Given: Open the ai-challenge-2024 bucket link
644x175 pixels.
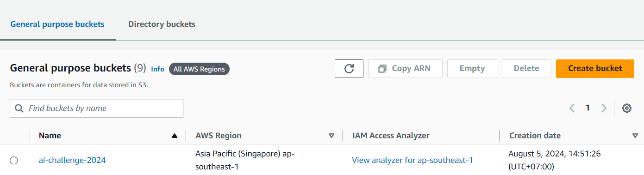Looking at the screenshot, I should pyautogui.click(x=72, y=161).
